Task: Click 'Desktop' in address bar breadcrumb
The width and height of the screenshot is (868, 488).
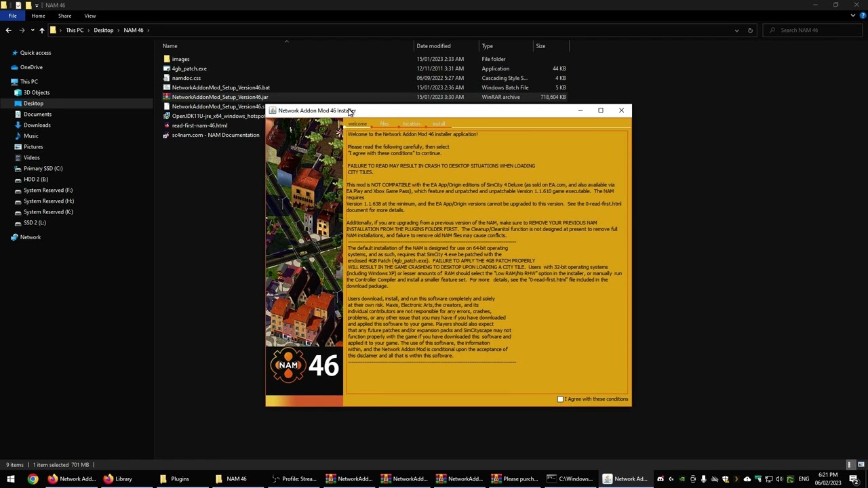Action: (104, 30)
